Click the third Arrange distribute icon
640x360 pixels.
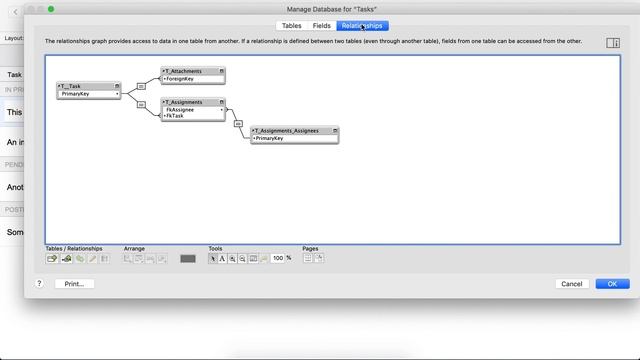[150, 259]
